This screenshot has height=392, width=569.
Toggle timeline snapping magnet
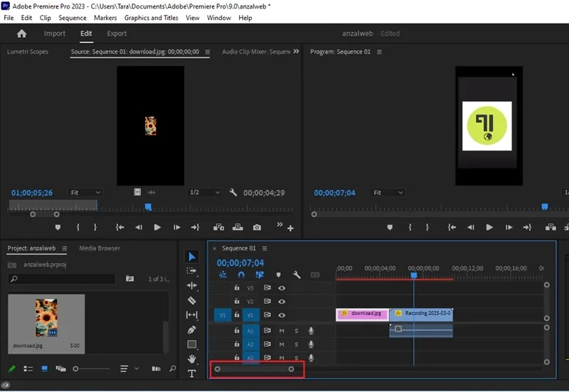point(241,275)
